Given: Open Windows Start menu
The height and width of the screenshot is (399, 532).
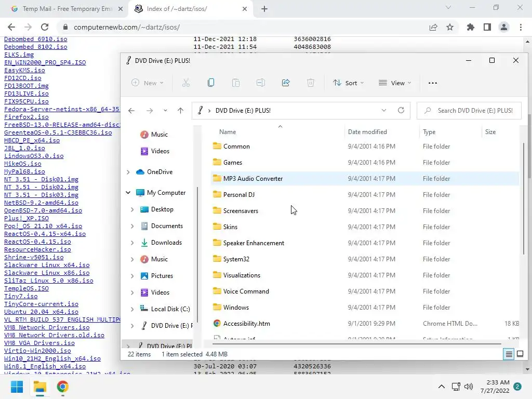Looking at the screenshot, I should pos(17,387).
